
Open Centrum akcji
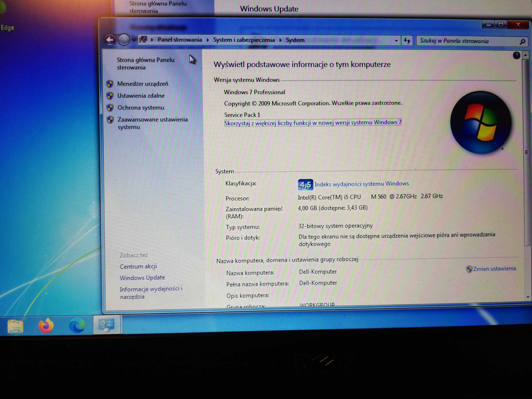click(x=138, y=266)
